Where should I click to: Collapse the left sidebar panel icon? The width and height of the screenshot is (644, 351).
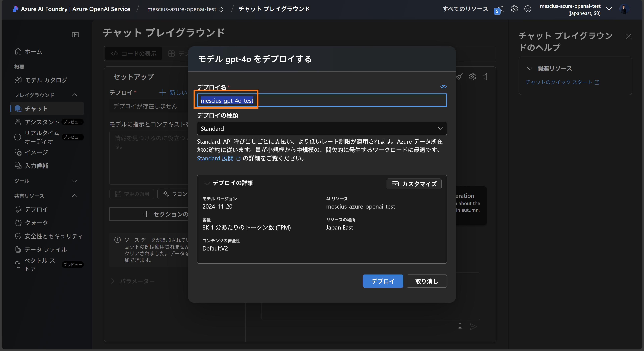coord(75,35)
